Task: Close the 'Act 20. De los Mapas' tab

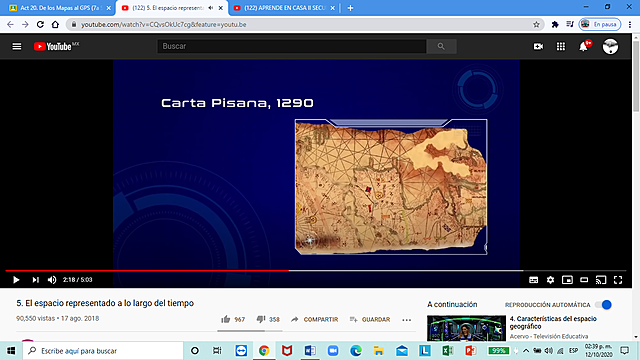Action: click(109, 8)
